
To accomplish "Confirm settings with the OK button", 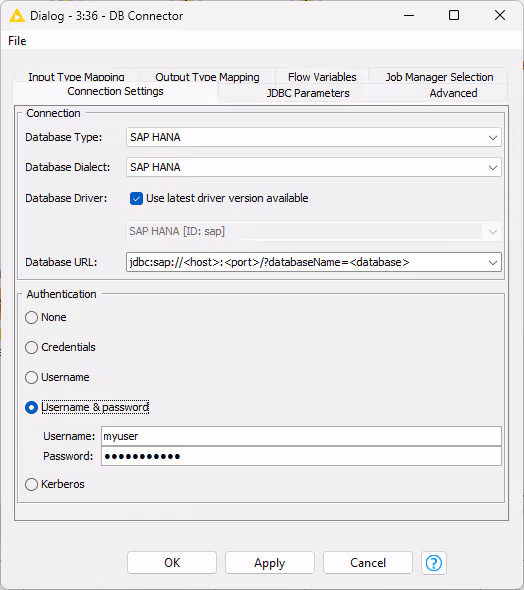I will point(172,563).
